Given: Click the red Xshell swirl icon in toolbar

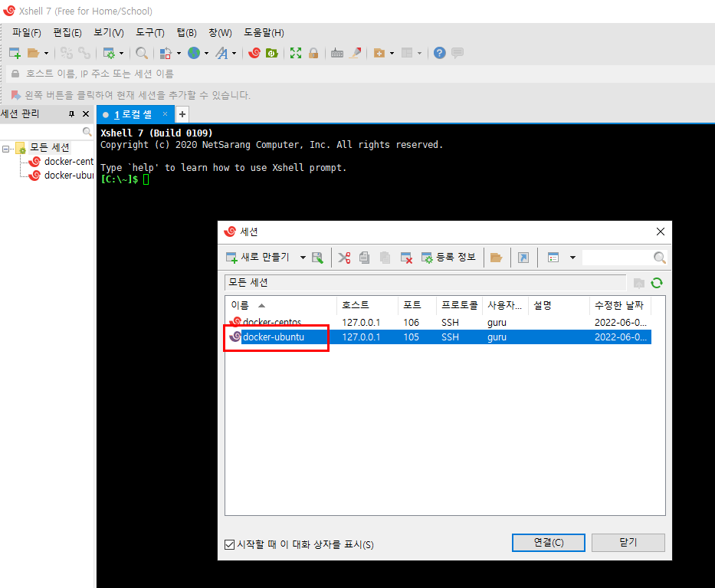Looking at the screenshot, I should [x=254, y=53].
